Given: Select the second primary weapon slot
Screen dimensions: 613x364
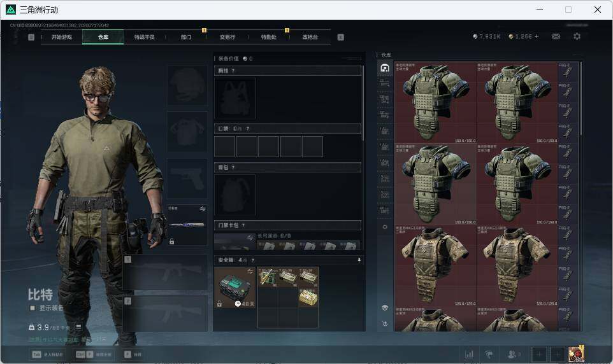Looking at the screenshot, I should point(166,313).
